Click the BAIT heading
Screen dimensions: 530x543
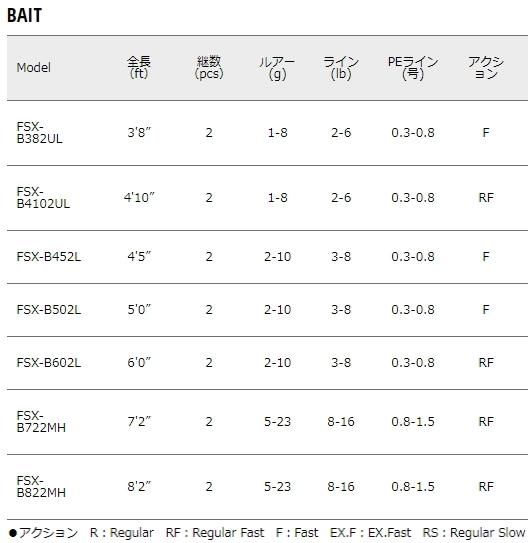24,16
